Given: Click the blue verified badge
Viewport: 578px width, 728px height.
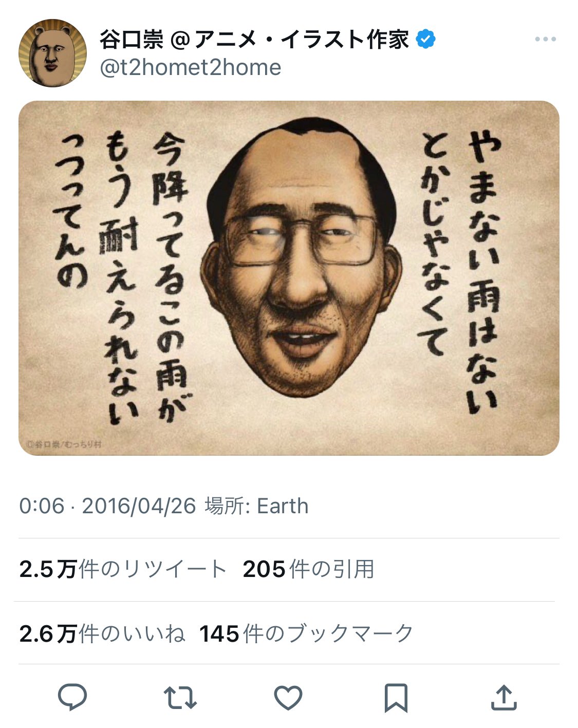Looking at the screenshot, I should coord(425,39).
